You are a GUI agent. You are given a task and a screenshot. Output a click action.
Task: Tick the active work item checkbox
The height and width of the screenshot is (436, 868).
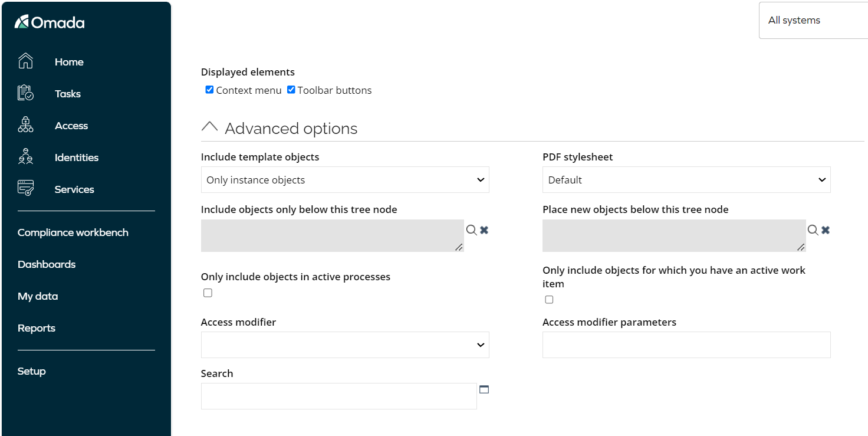click(x=549, y=300)
